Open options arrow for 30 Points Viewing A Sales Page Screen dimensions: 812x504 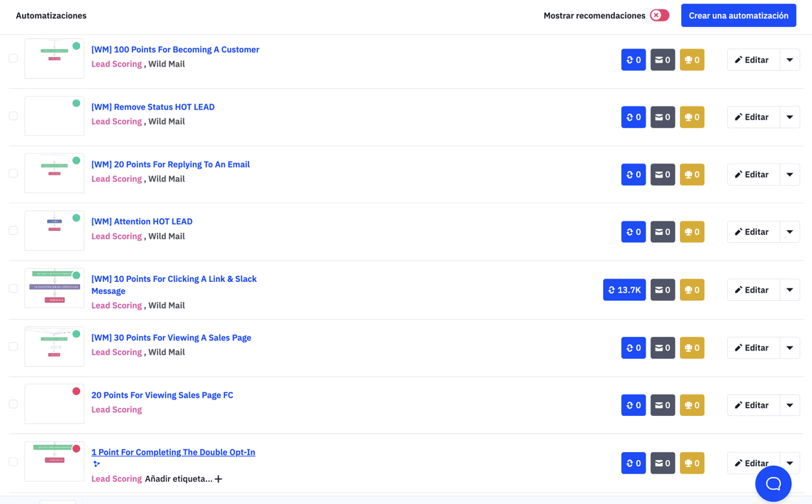coord(790,348)
